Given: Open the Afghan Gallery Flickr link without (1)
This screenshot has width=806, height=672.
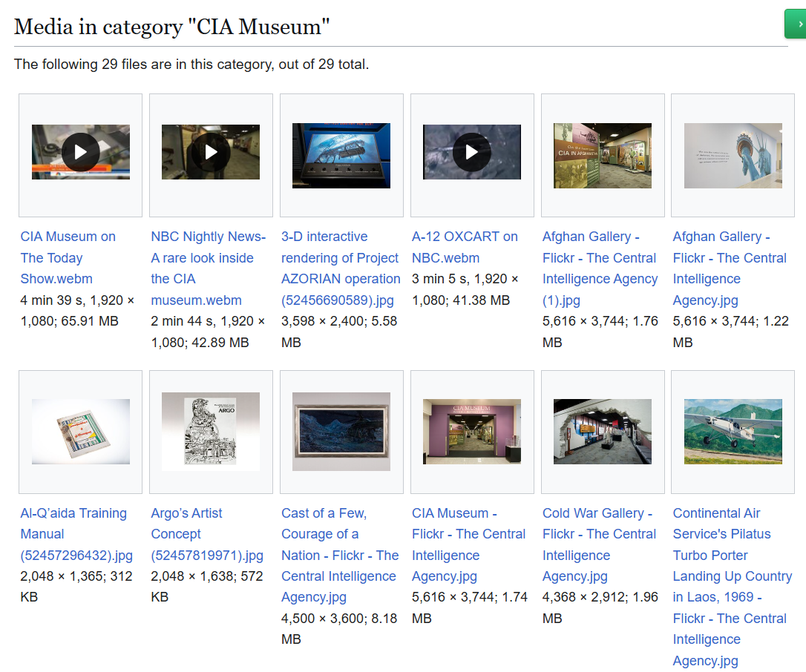Looking at the screenshot, I should click(730, 269).
